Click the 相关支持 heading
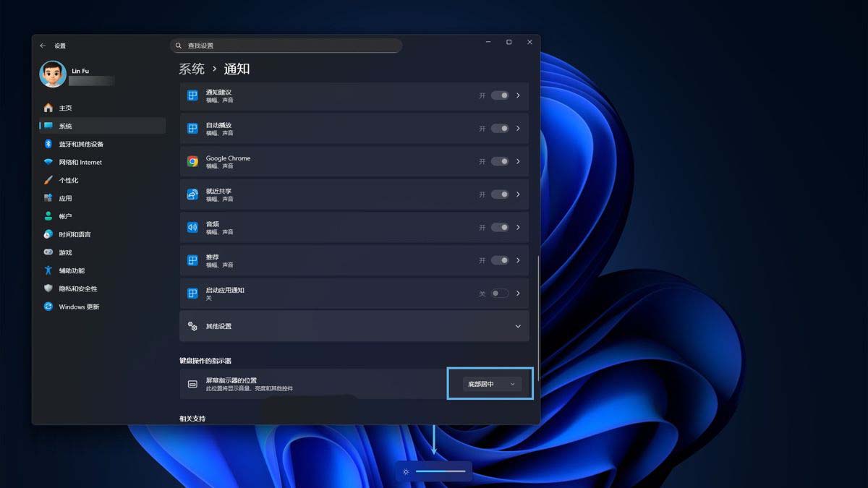The image size is (868, 488). click(x=192, y=419)
